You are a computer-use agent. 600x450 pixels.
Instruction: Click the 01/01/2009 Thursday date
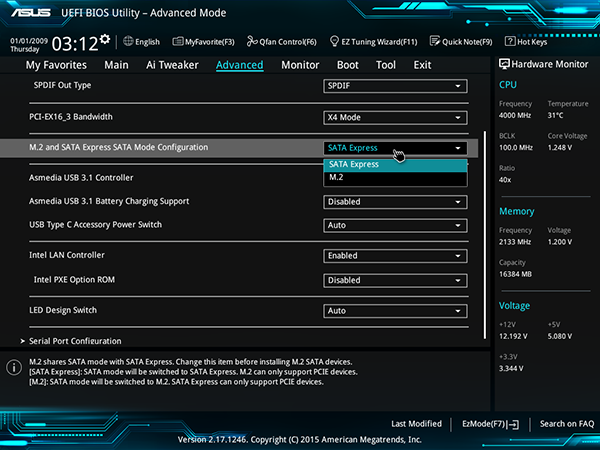[29, 45]
